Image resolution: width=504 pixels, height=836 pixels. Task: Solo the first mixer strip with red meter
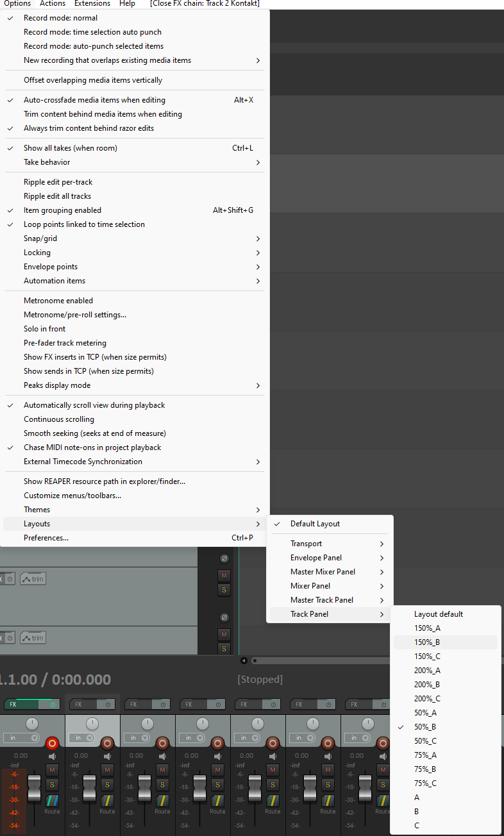tap(53, 784)
